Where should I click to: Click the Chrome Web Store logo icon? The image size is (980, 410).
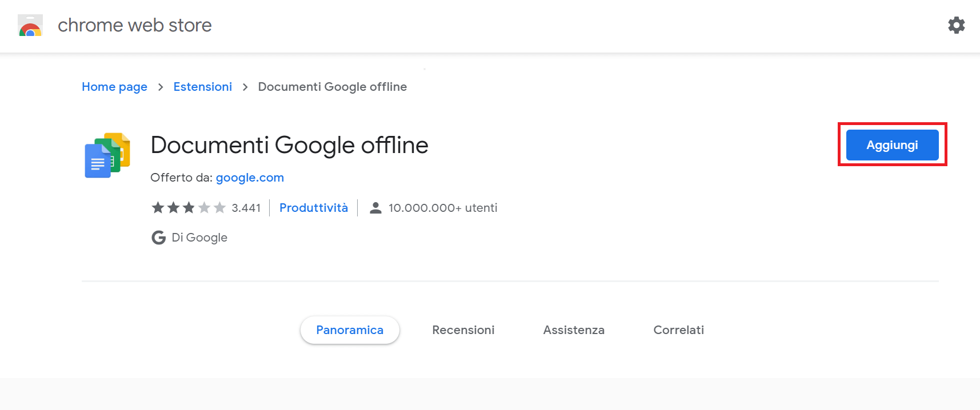click(30, 26)
